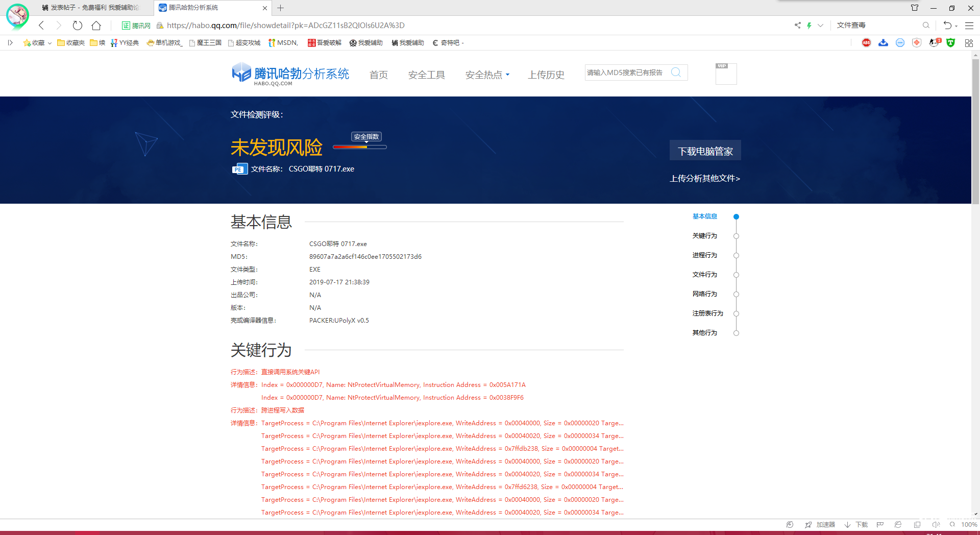Click the red cross shield extension icon
Viewport: 980px width, 535px height.
coord(917,43)
